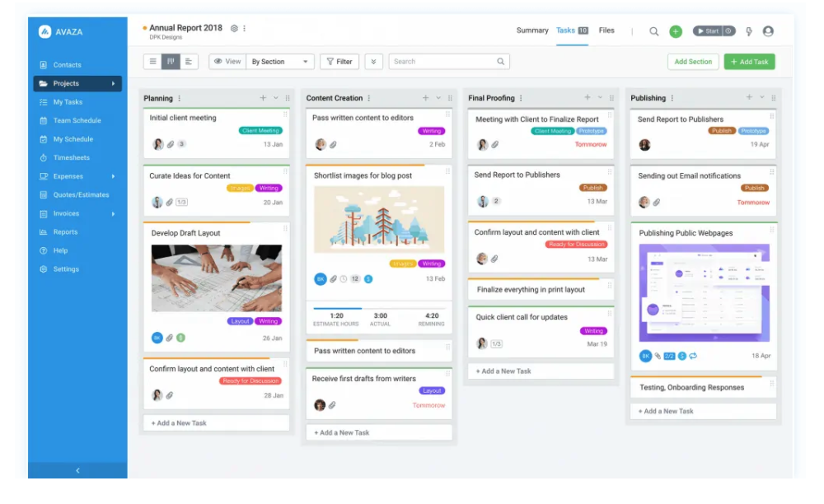
Task: Click the Add Section button
Action: tap(693, 62)
